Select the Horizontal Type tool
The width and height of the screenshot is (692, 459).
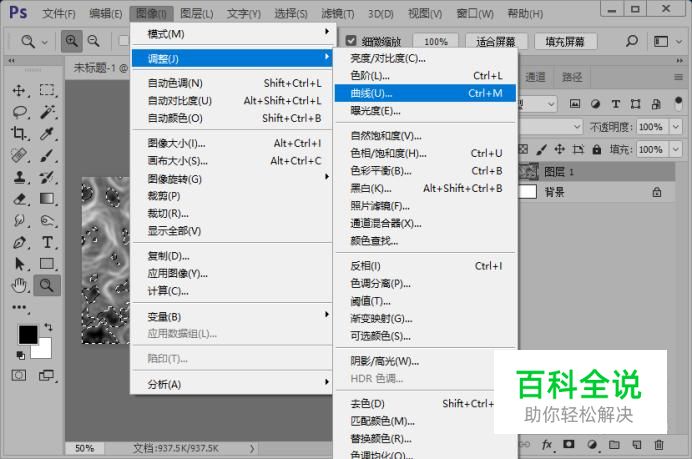[x=47, y=242]
